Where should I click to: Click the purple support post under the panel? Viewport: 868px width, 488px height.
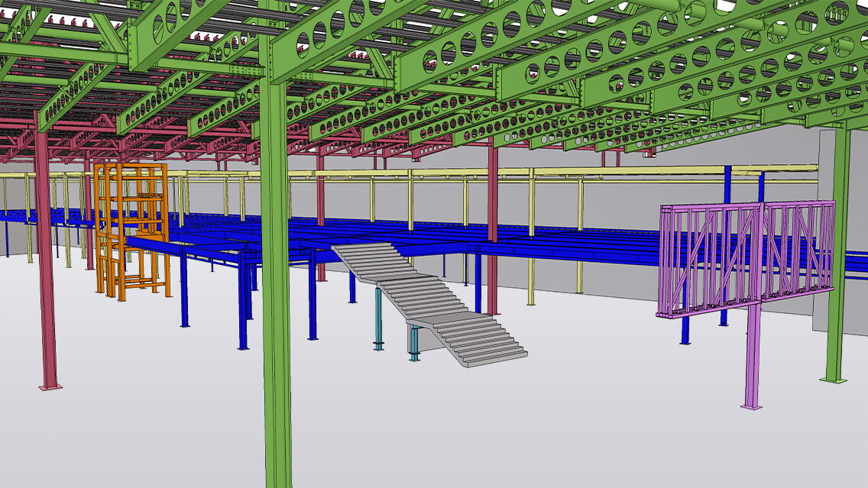pos(753,357)
